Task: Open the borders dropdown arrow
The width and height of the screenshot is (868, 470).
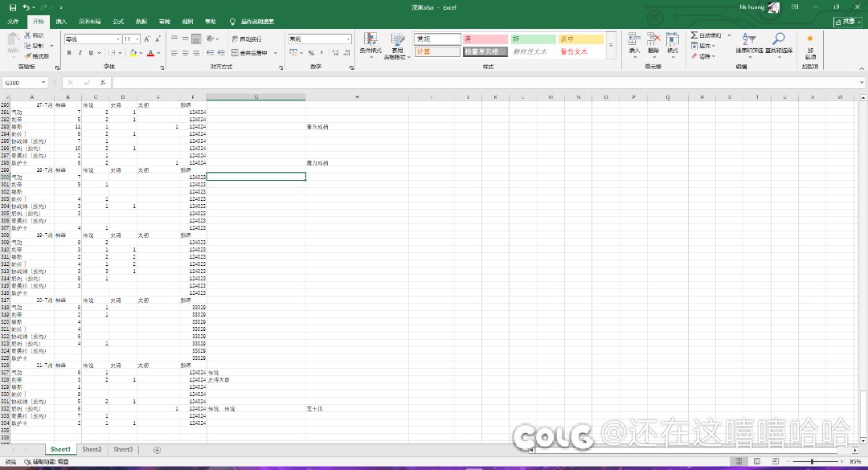Action: 120,53
